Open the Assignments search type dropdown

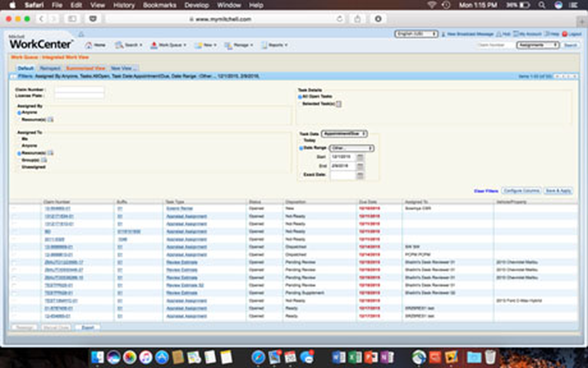[x=537, y=45]
